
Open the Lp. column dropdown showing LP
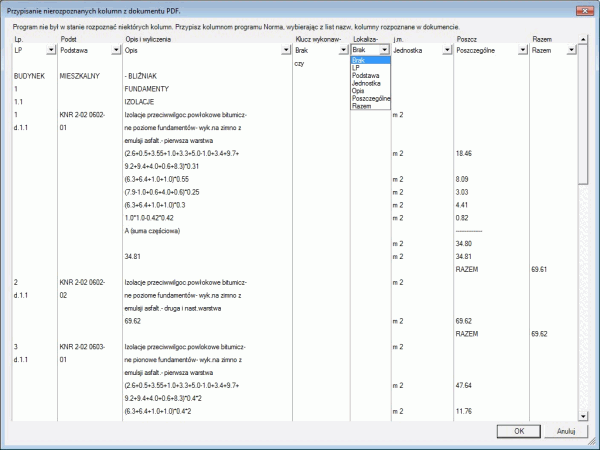[x=51, y=49]
